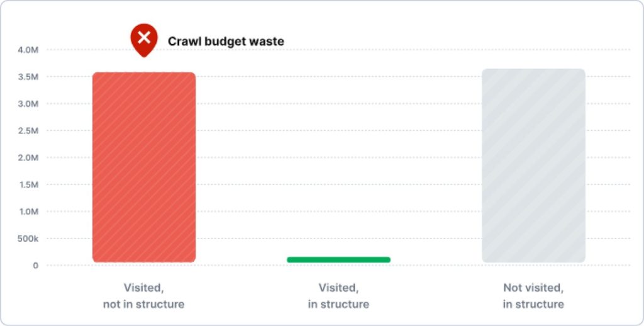Click the 1.5M y-axis label
This screenshot has height=326, width=644.
pyautogui.click(x=28, y=184)
